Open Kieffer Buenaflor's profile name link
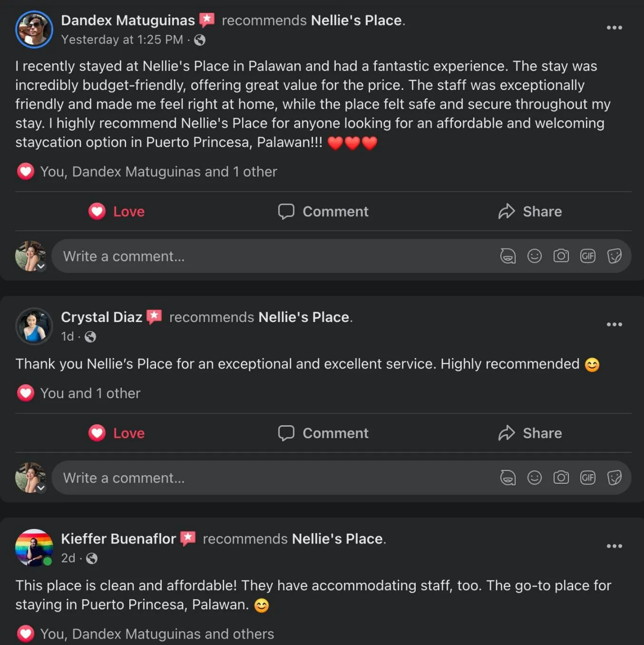 coord(118,538)
